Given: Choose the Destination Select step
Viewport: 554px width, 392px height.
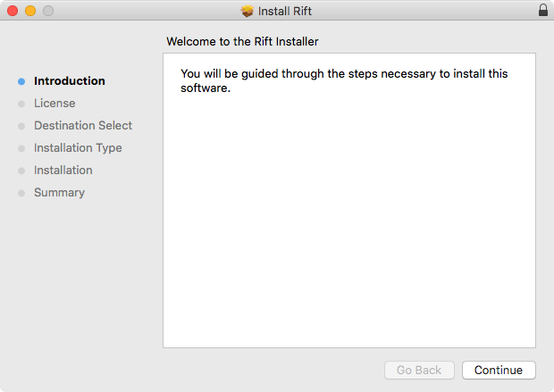Looking at the screenshot, I should tap(83, 126).
